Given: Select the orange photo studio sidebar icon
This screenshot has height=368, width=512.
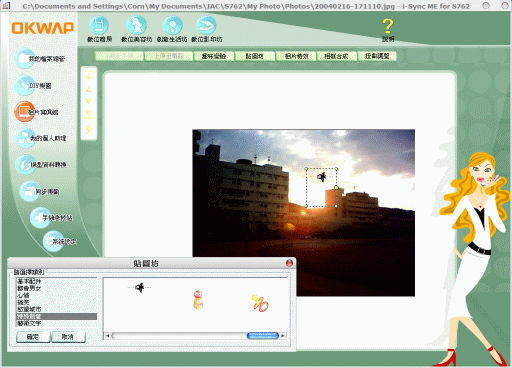Looking at the screenshot, I should coord(24,112).
